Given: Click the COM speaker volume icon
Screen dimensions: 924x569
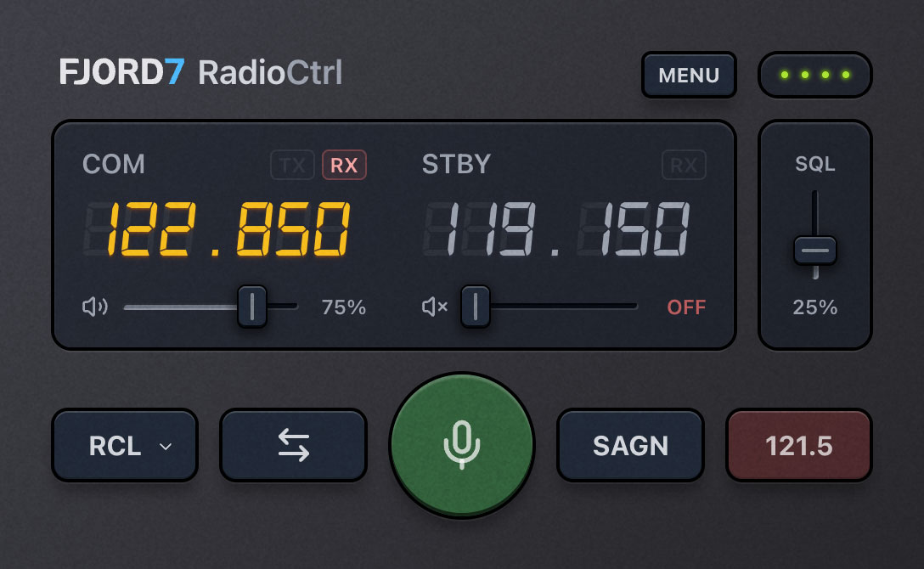Looking at the screenshot, I should pyautogui.click(x=95, y=307).
